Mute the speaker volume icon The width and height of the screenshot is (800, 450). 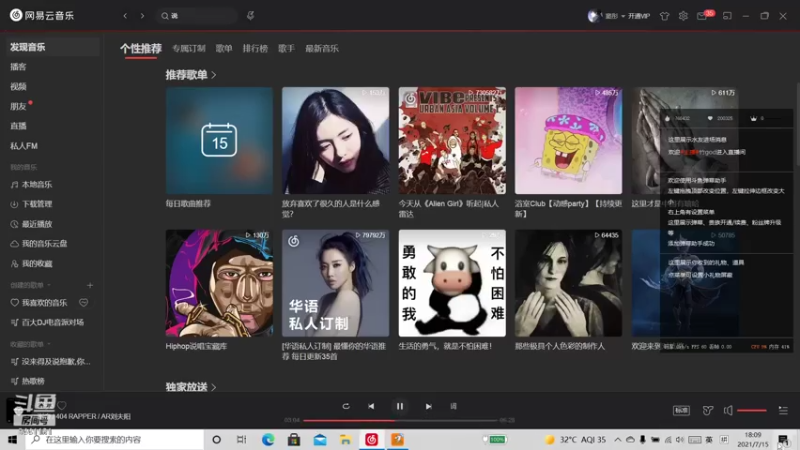728,410
